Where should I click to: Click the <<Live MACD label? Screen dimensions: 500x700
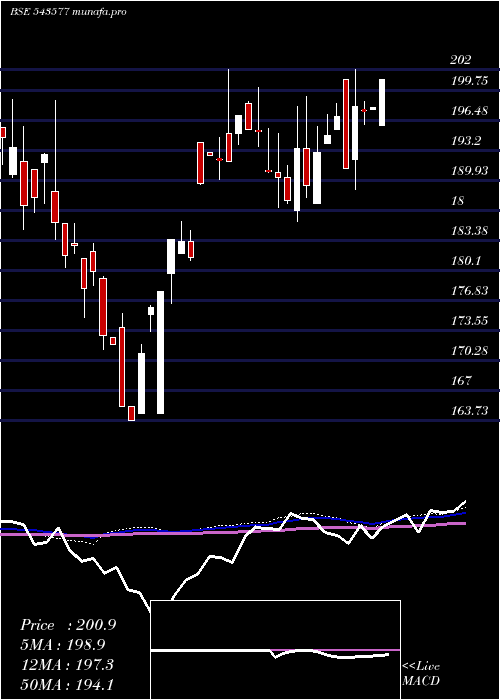(x=421, y=674)
